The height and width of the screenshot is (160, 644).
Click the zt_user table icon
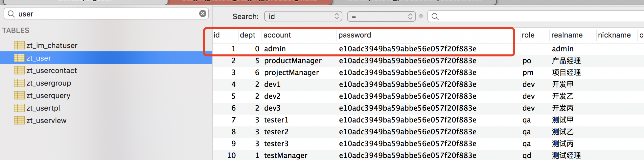(x=19, y=58)
